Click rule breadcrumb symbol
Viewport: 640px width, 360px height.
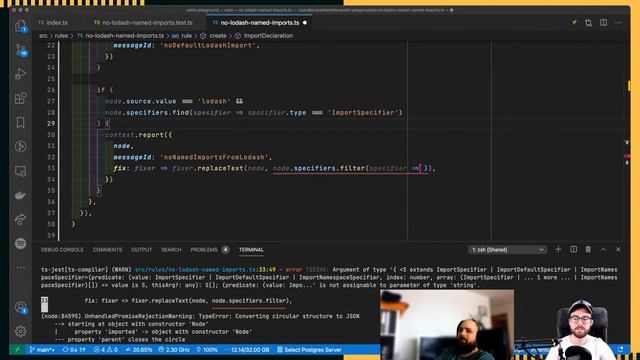point(182,36)
